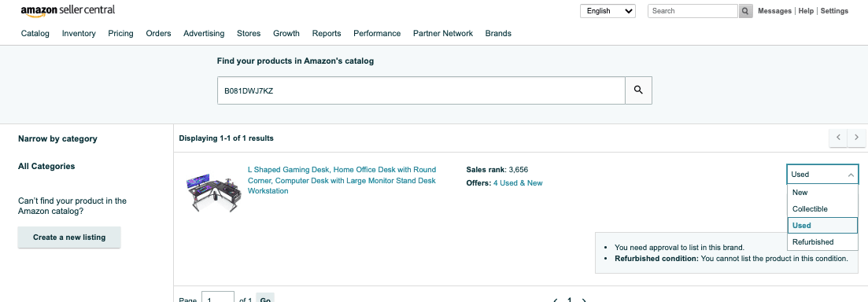Open 4 Used & New offers link
Viewport: 868px width, 302px height.
[x=518, y=183]
